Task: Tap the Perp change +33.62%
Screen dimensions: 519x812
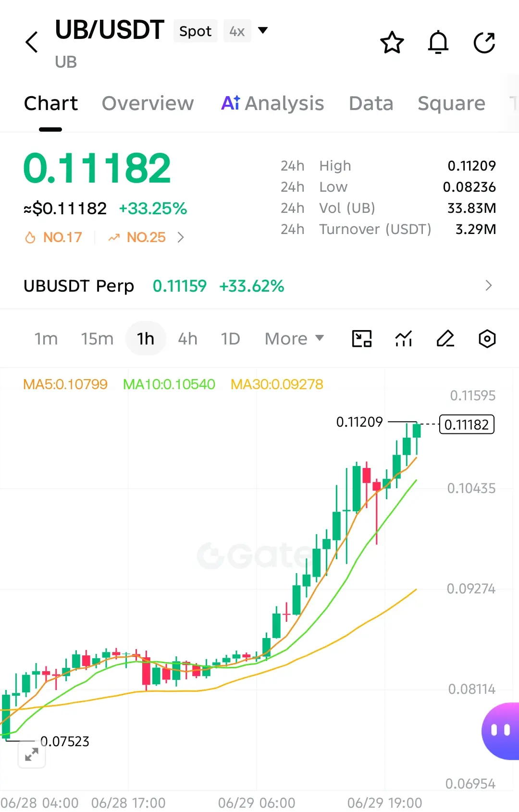Action: coord(252,286)
